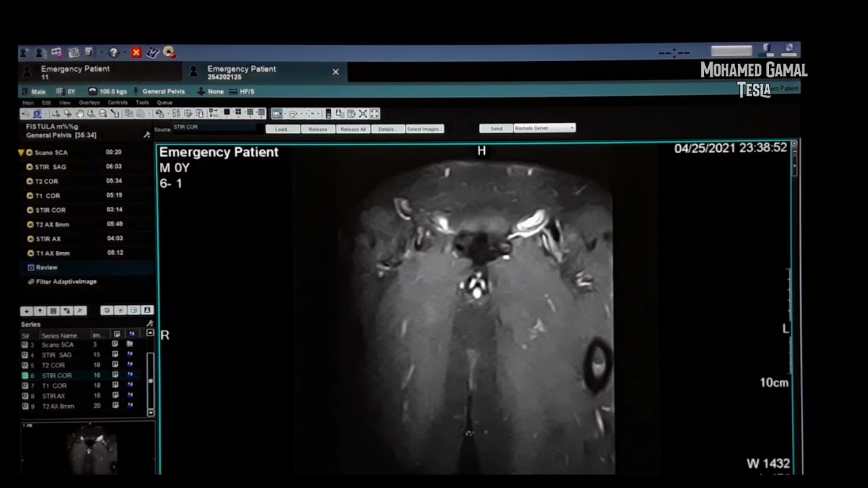Open the Help question mark icon
The width and height of the screenshot is (868, 488).
[x=113, y=52]
